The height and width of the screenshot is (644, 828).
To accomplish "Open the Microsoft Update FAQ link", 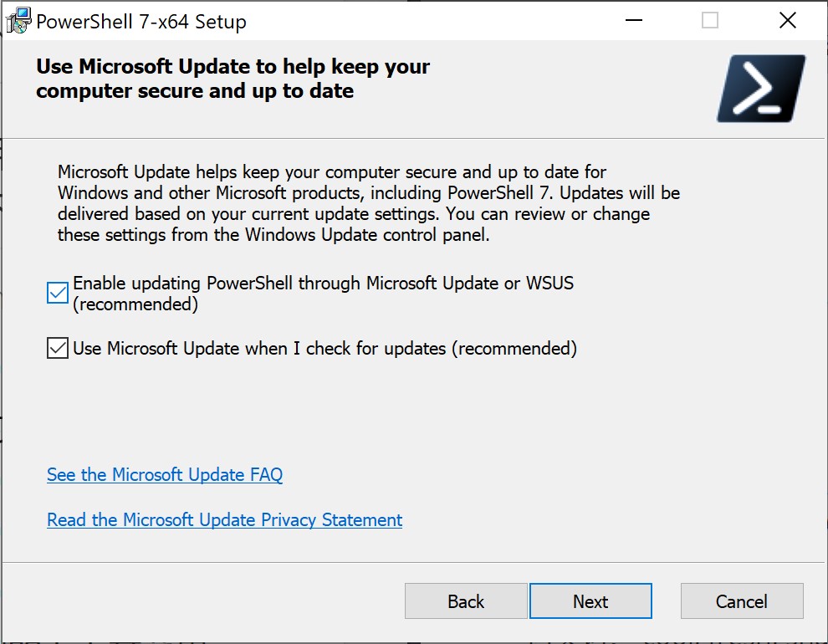I will [x=165, y=475].
